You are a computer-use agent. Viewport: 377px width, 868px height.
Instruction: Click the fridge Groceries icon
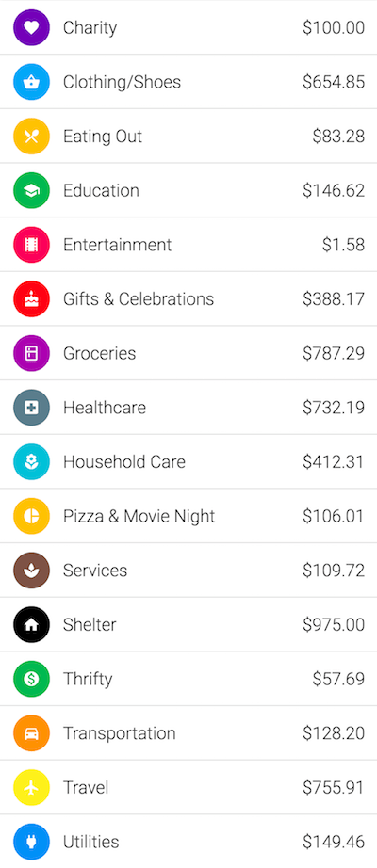(32, 353)
